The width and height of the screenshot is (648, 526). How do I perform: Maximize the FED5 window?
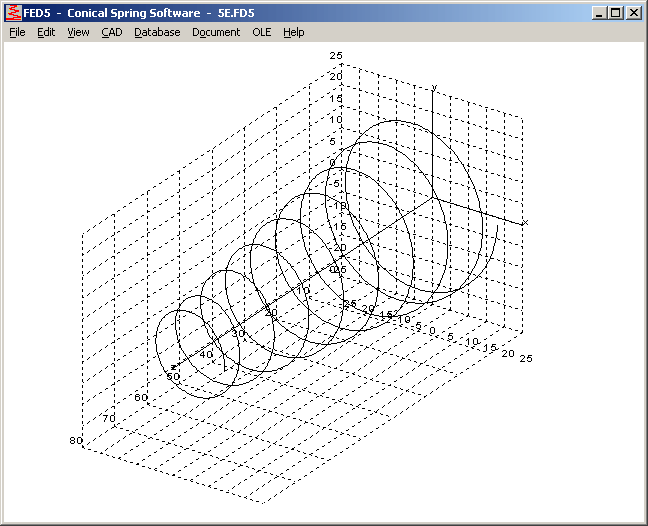[x=615, y=13]
